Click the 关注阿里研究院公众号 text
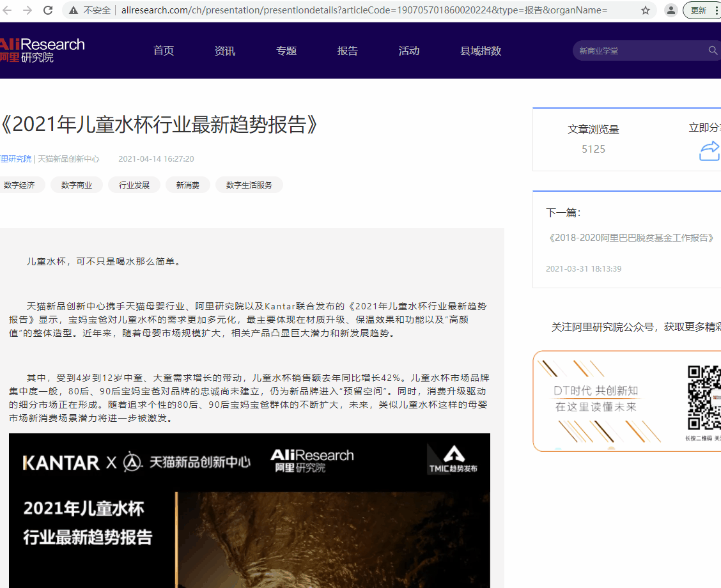721x588 pixels. (636, 327)
